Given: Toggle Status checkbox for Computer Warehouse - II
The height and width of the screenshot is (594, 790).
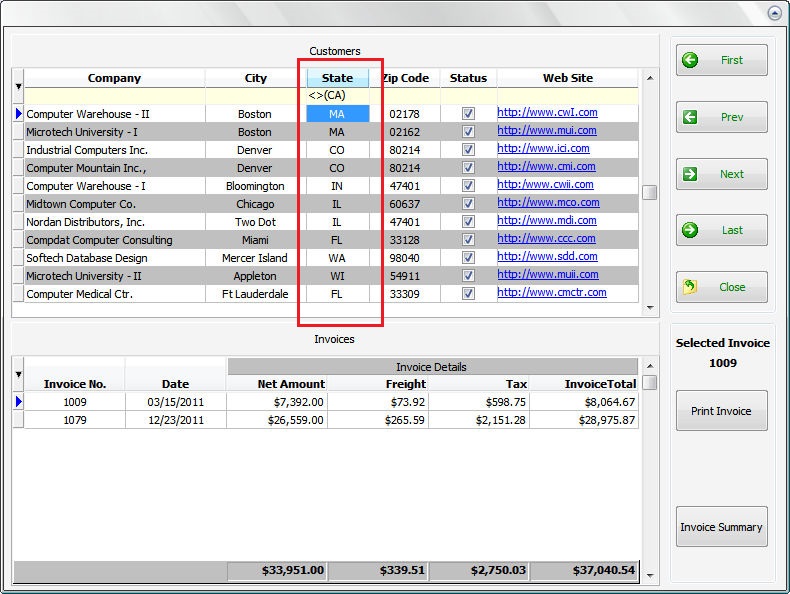Looking at the screenshot, I should (x=468, y=114).
